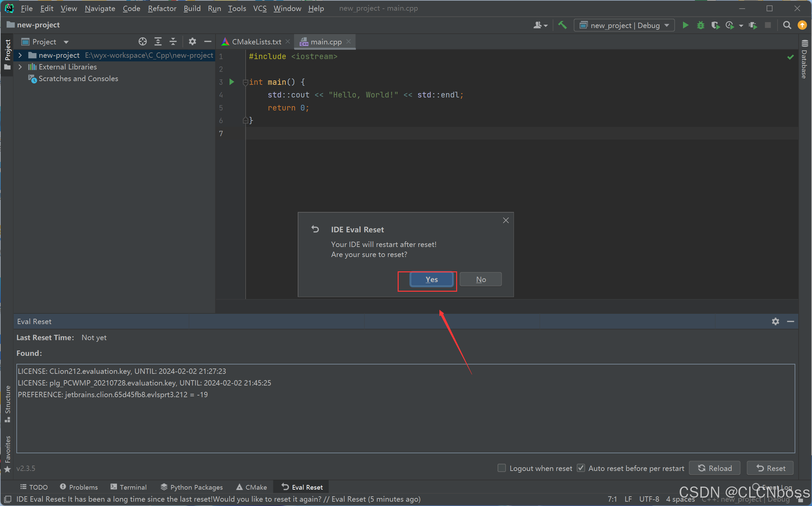Start debugging with the bug icon
The height and width of the screenshot is (506, 812).
click(700, 25)
